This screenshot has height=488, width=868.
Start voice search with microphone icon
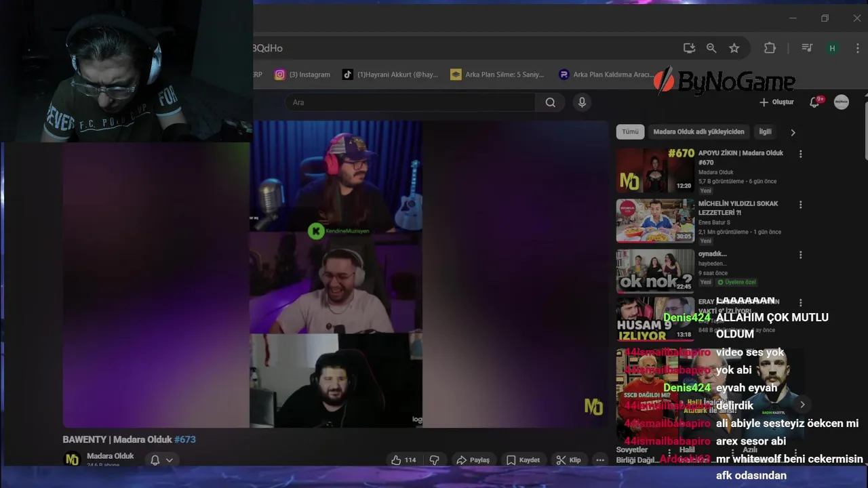[x=581, y=102]
